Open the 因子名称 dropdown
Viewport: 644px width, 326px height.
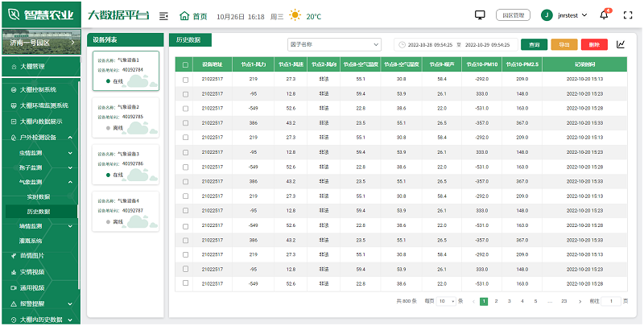(334, 45)
